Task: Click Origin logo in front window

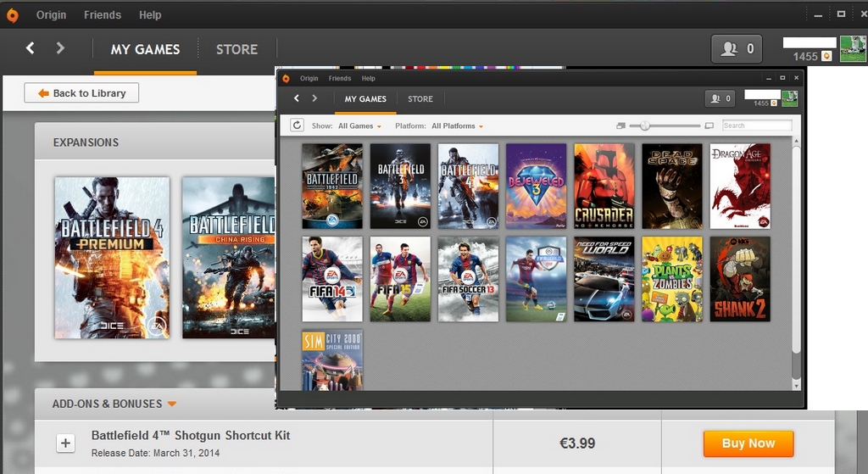Action: (286, 79)
